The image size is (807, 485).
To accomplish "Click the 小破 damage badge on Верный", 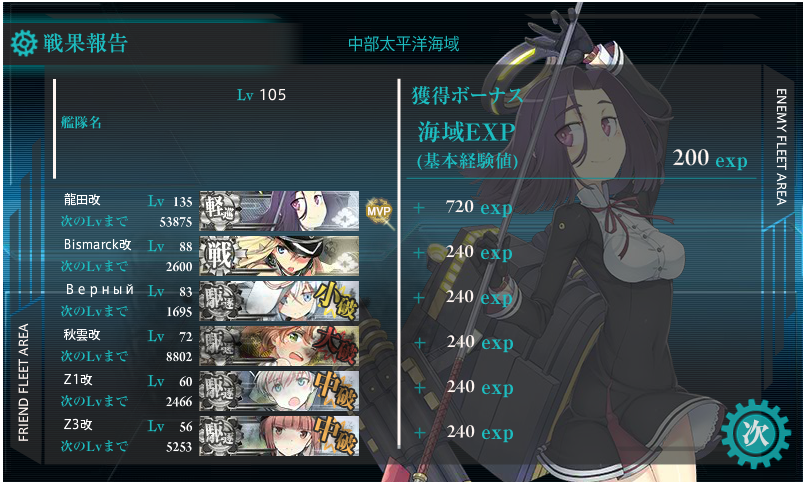I will tap(337, 301).
